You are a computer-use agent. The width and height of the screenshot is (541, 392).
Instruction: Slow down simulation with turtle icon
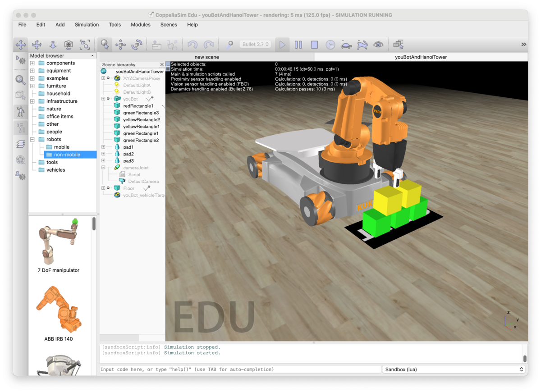click(x=346, y=45)
